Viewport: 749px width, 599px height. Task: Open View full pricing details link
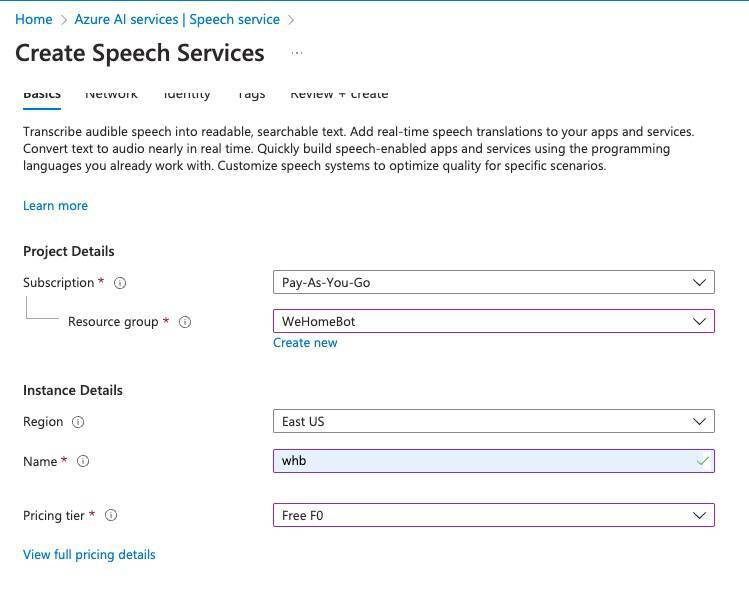89,554
